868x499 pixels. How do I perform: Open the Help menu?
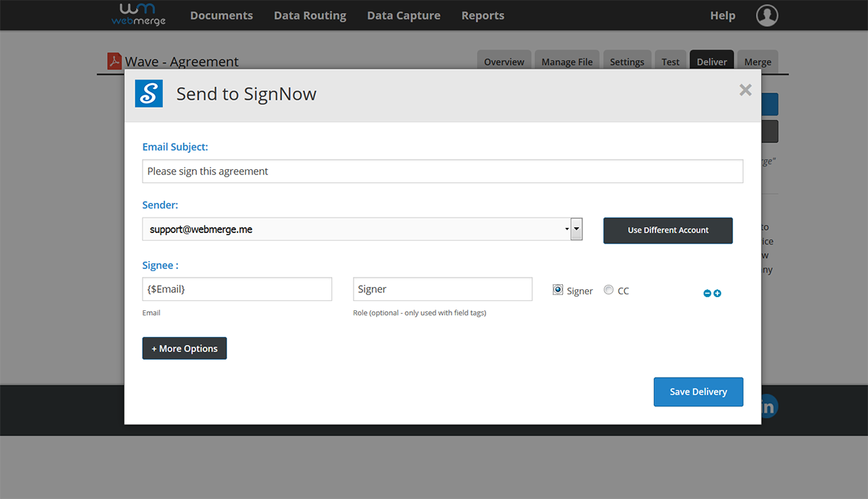pos(723,15)
